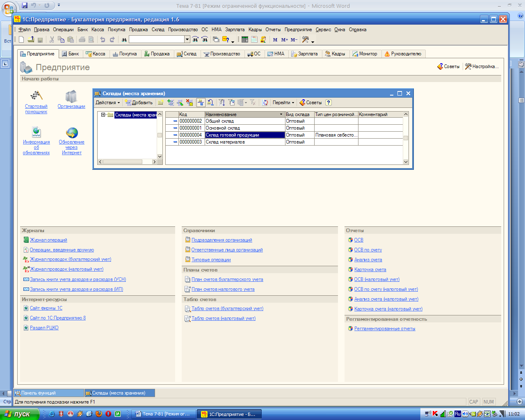The height and width of the screenshot is (420, 525).
Task: Click the Организации building icon
Action: pos(71,96)
